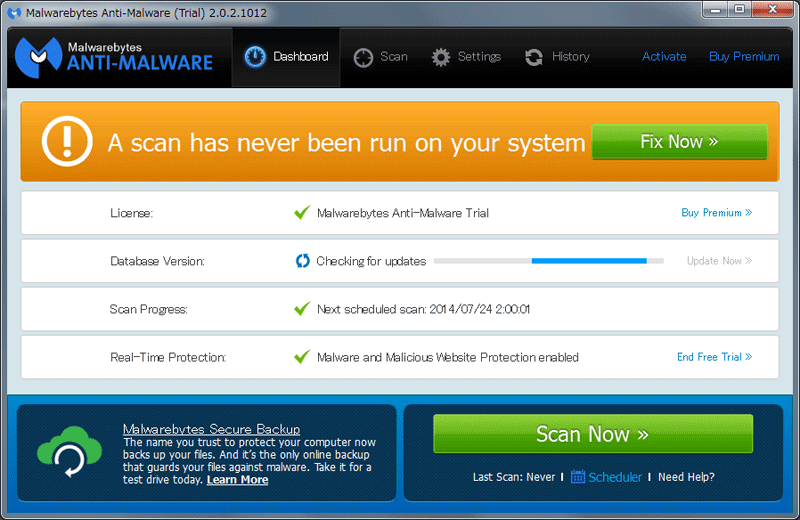Click the 'License:' label
The height and width of the screenshot is (520, 800).
point(131,213)
